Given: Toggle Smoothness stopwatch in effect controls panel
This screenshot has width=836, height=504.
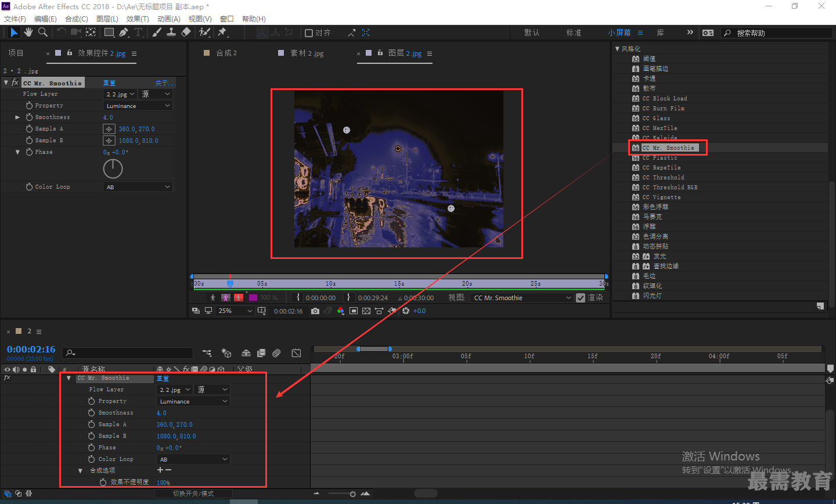Looking at the screenshot, I should pyautogui.click(x=29, y=117).
